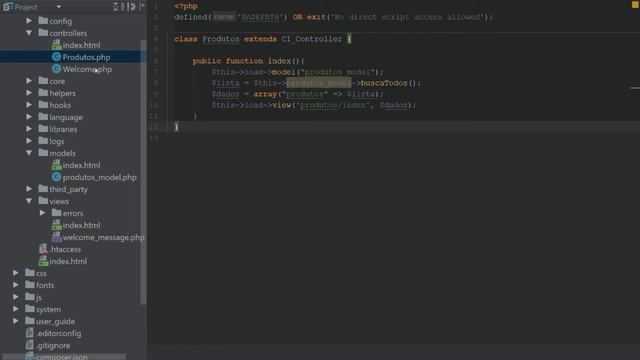Expand the third_party folder arrow
The height and width of the screenshot is (360, 640).
coord(29,189)
